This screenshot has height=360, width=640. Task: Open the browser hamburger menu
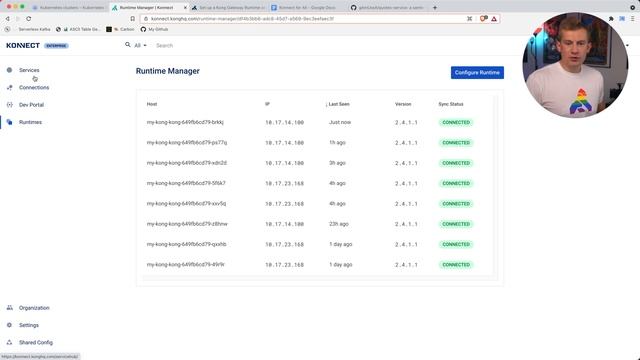tap(633, 19)
